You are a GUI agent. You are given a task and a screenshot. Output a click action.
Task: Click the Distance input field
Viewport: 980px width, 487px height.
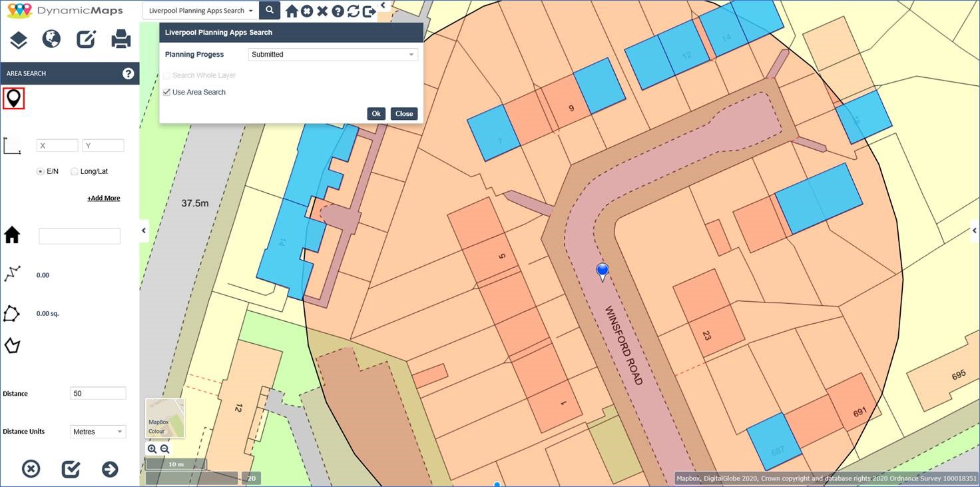click(98, 393)
